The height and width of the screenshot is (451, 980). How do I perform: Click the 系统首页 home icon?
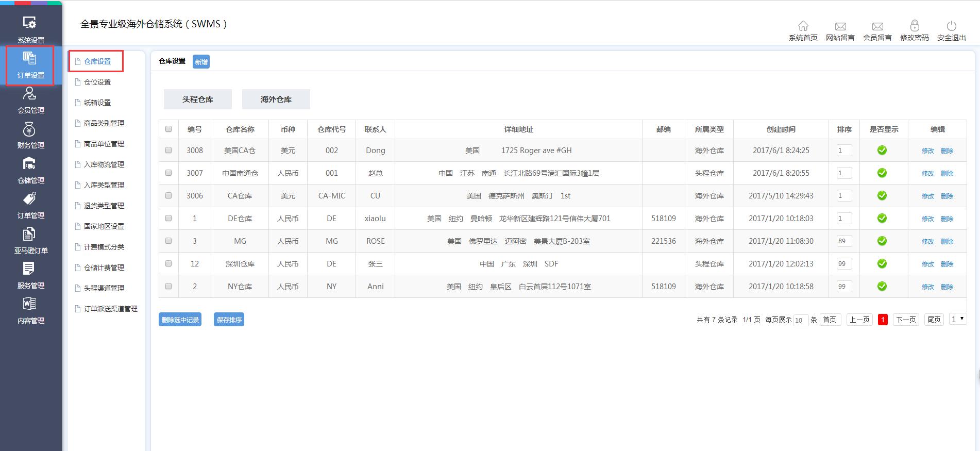[803, 26]
